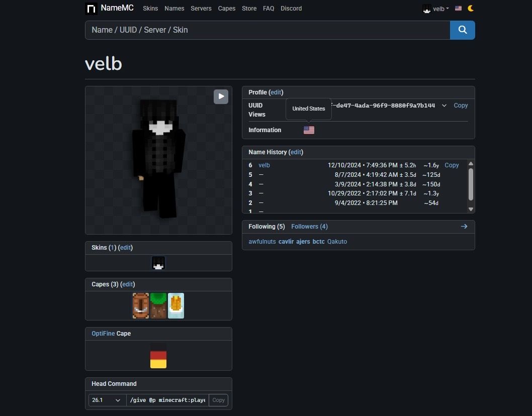Open cavlir profile link

[286, 241]
